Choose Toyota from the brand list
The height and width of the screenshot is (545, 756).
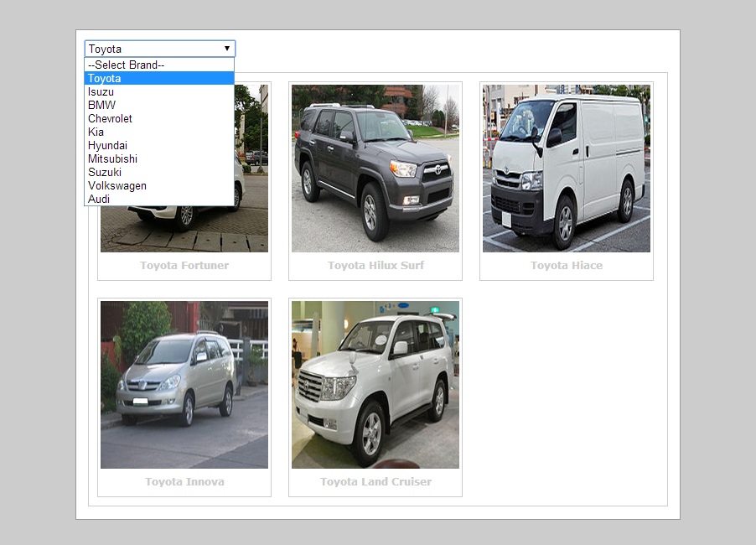[159, 78]
